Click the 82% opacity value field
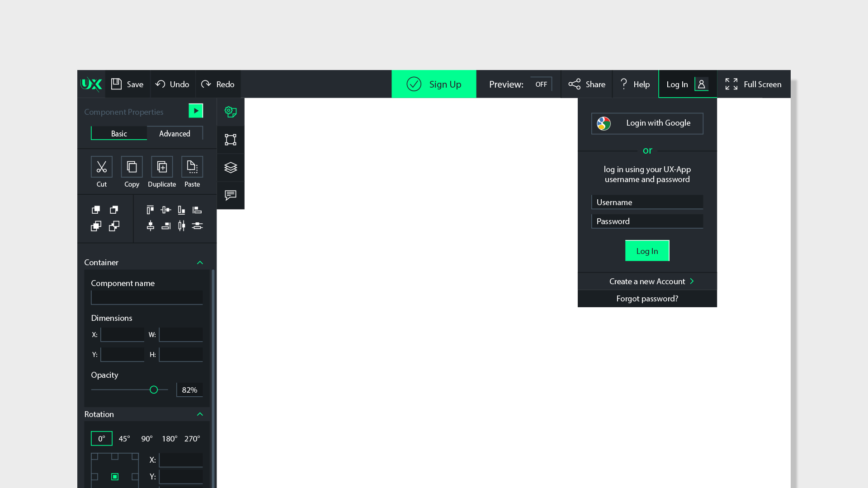The image size is (868, 488). tap(189, 389)
